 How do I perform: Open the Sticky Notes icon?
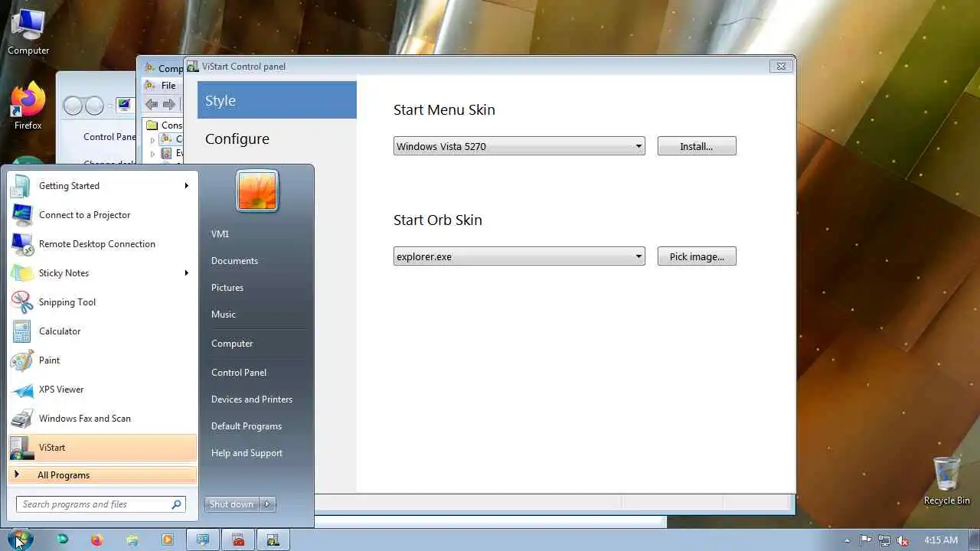(21, 273)
